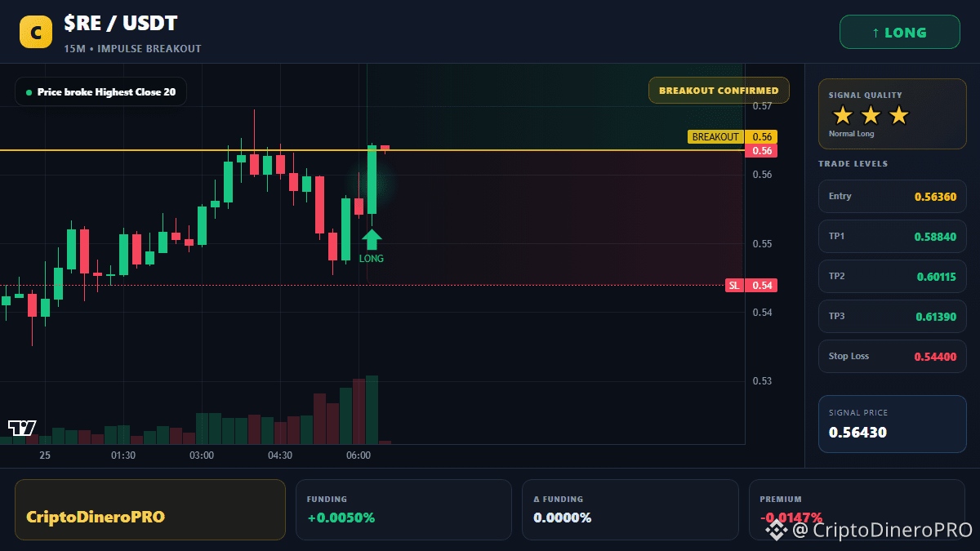
Task: Click the green LONG arrow marker
Action: click(x=372, y=239)
